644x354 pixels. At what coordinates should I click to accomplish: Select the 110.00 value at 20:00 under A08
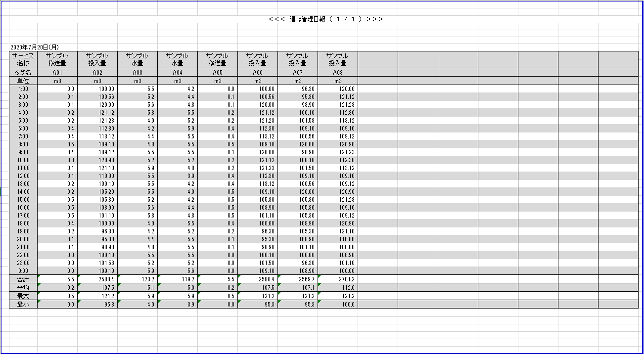pyautogui.click(x=338, y=239)
